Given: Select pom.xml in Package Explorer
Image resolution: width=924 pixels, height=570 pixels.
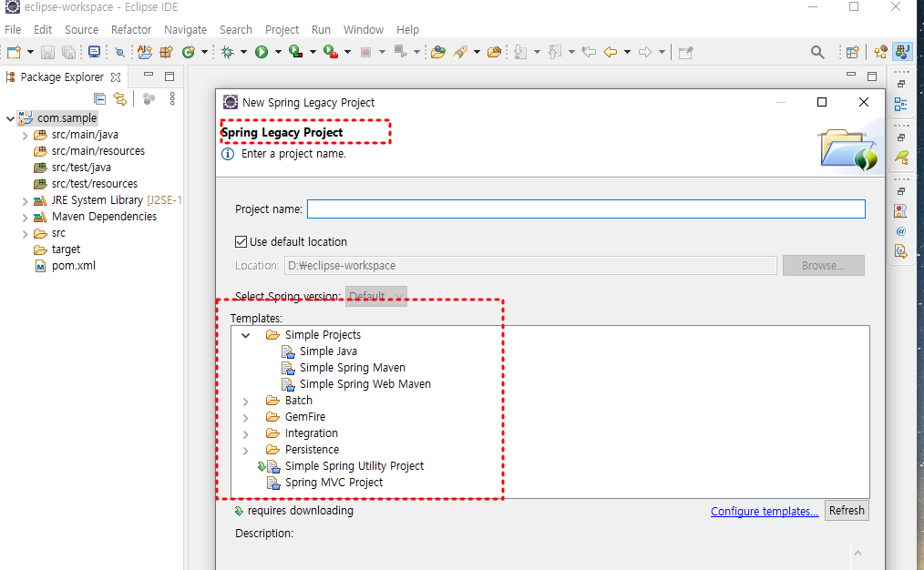Looking at the screenshot, I should [74, 266].
